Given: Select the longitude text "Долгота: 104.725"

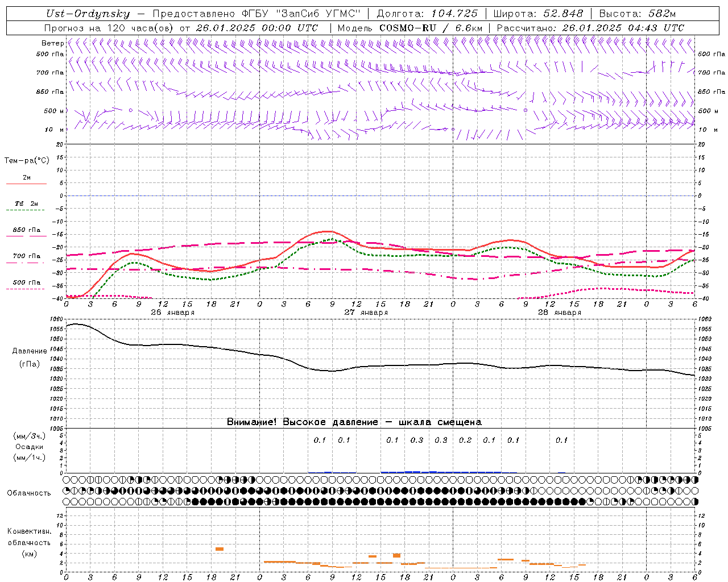Looking at the screenshot, I should [427, 14].
